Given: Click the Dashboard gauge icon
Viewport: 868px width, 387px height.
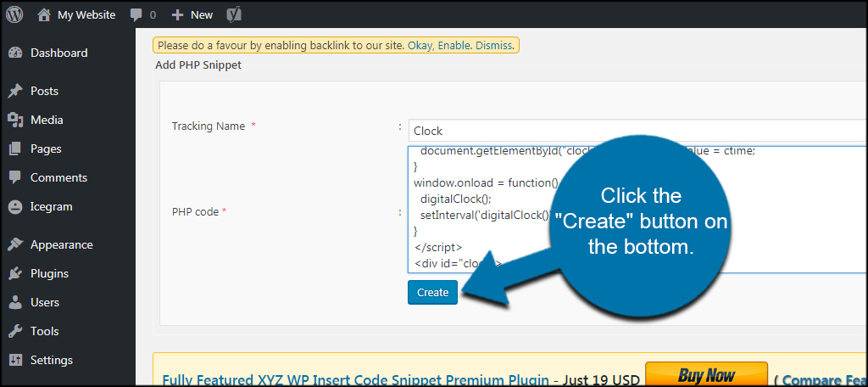Looking at the screenshot, I should click(15, 53).
